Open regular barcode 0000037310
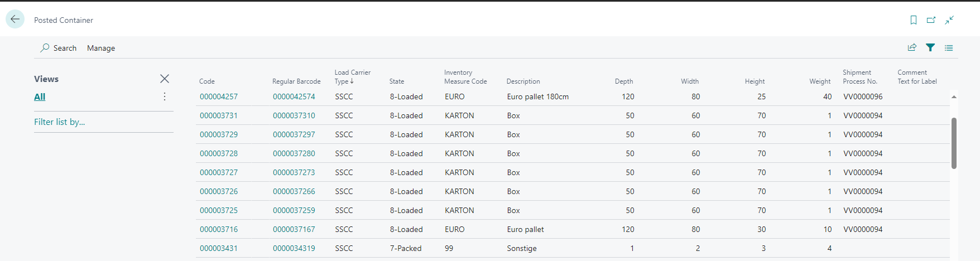 point(294,115)
